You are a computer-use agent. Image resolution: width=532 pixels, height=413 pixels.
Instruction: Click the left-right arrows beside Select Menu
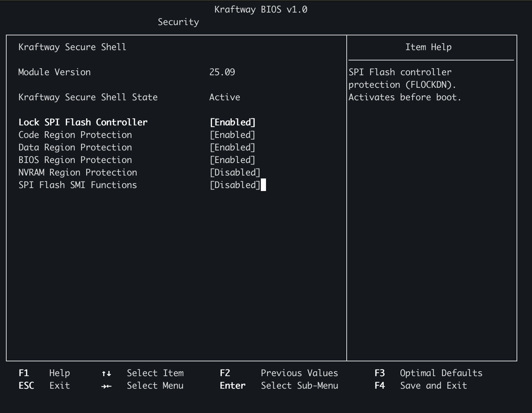106,386
